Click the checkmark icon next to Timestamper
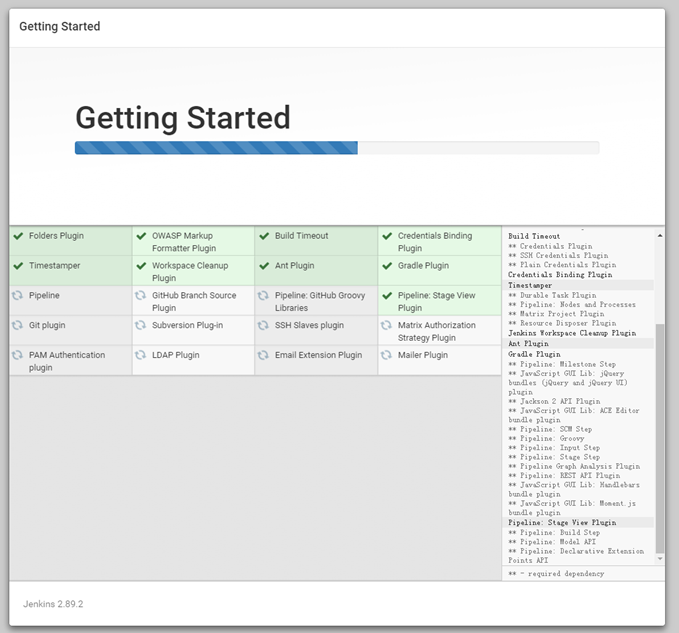Screen dimensions: 679x633 18,266
